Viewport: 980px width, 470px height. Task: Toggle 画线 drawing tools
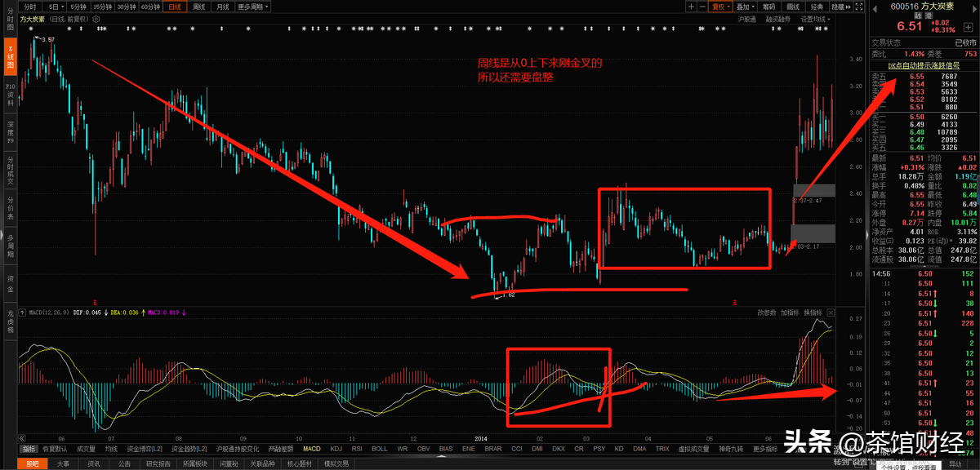pyautogui.click(x=793, y=7)
